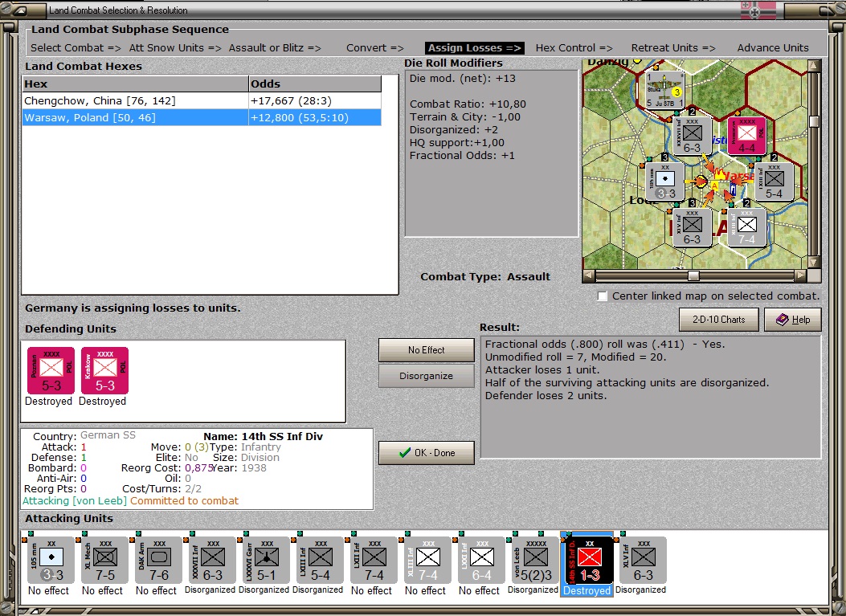The image size is (846, 616).
Task: Click the 105 mm 3-3 counter on map
Action: point(665,182)
